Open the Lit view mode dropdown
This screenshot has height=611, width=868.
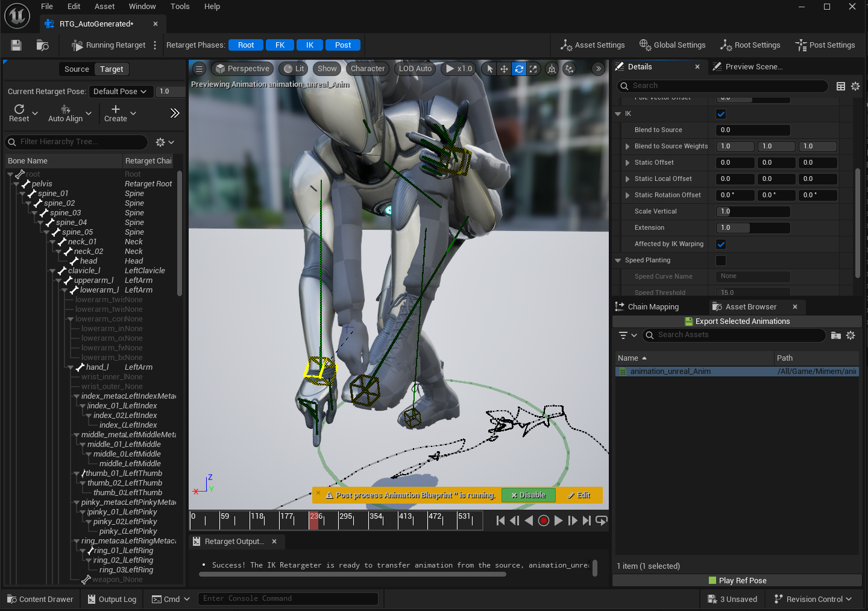294,69
